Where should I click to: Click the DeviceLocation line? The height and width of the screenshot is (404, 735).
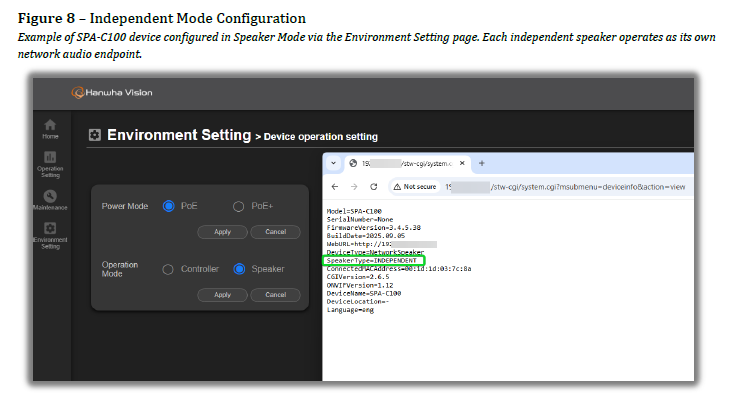click(358, 302)
